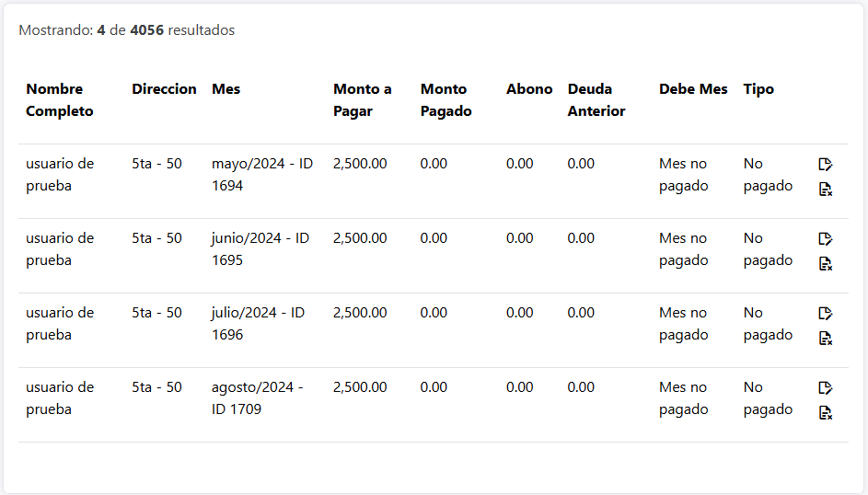868x495 pixels.
Task: Select the Mes column header
Action: tap(226, 89)
